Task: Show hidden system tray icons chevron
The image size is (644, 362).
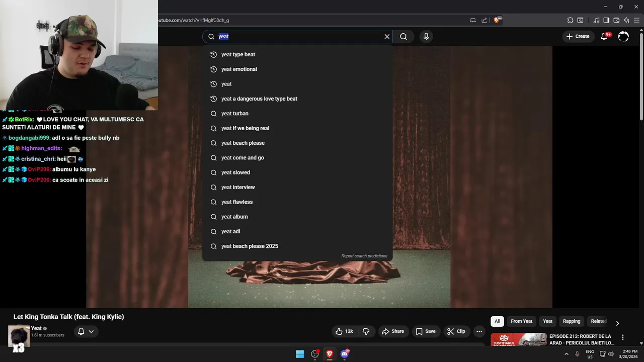Action: click(x=567, y=354)
